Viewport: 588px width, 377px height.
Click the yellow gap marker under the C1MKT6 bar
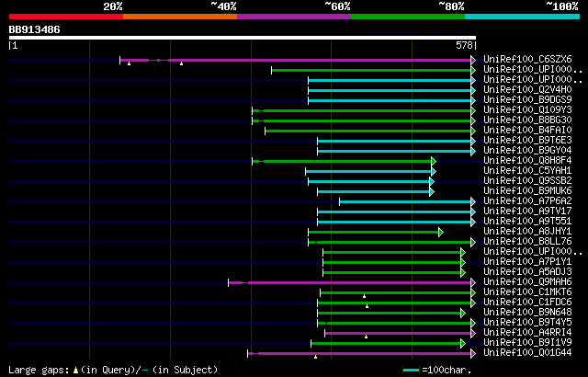pos(364,296)
